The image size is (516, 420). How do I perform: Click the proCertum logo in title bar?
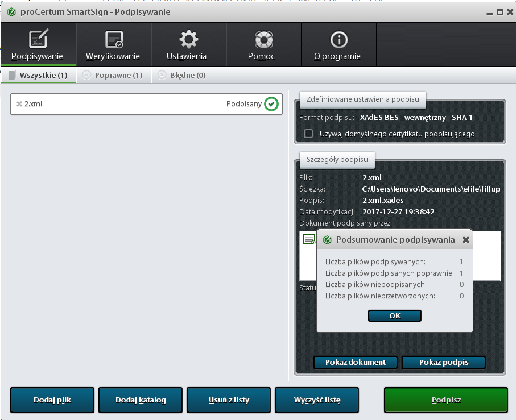pyautogui.click(x=11, y=12)
